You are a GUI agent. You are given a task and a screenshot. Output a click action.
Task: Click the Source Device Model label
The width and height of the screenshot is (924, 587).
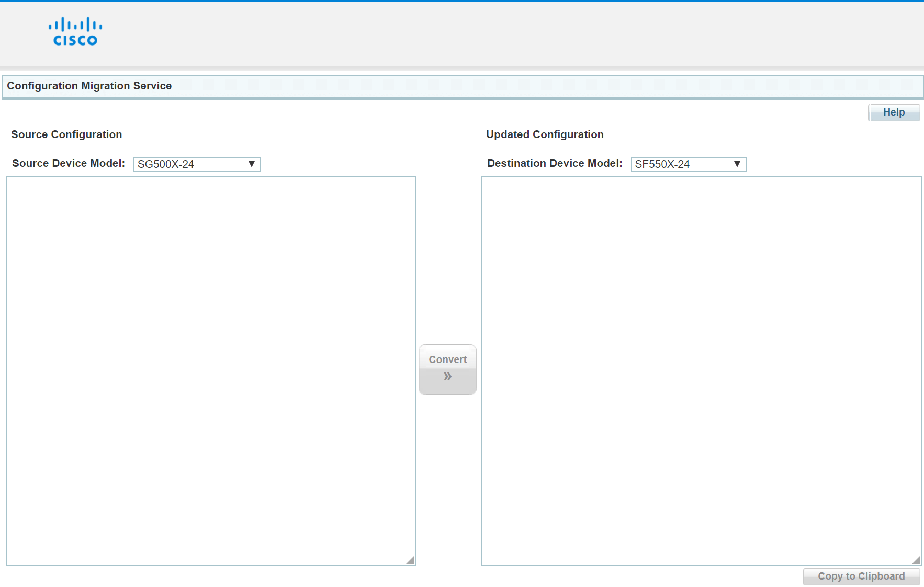point(69,163)
